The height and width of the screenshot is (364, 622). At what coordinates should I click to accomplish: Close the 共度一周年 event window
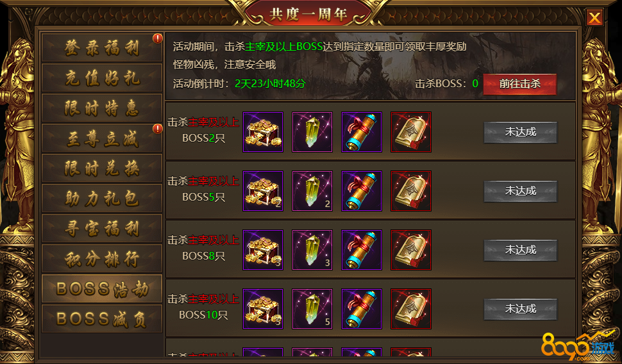[x=594, y=17]
